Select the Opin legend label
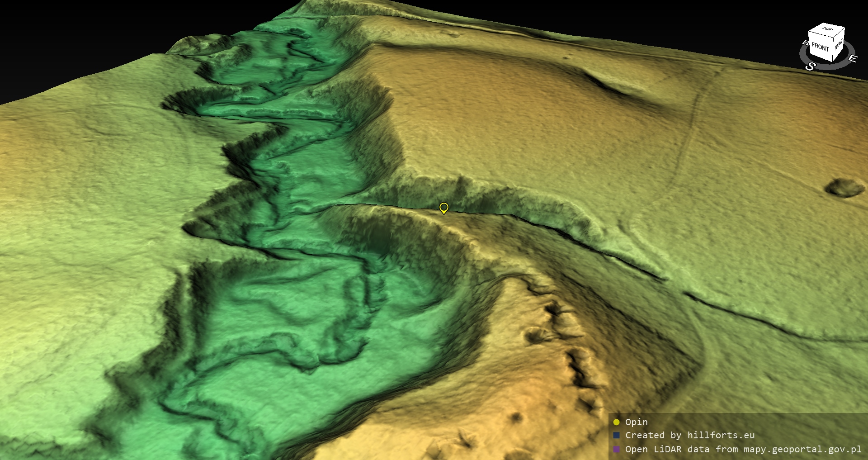 coord(636,422)
